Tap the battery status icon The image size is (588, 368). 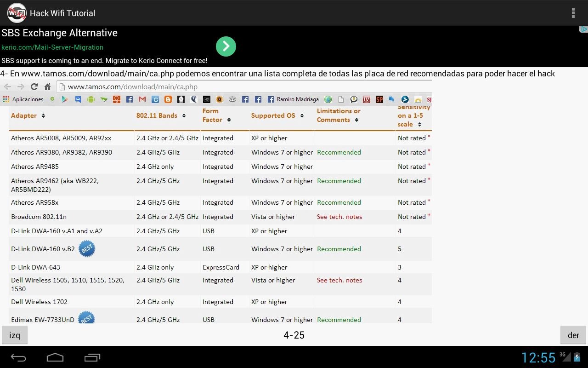click(x=577, y=357)
